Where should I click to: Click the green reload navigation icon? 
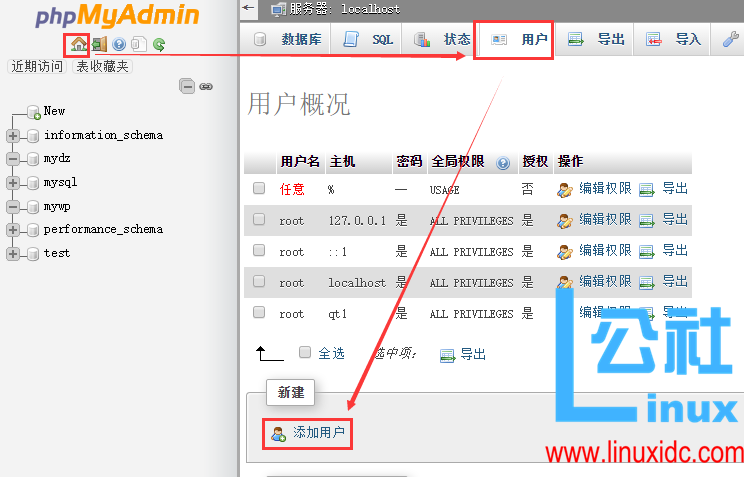tap(158, 44)
